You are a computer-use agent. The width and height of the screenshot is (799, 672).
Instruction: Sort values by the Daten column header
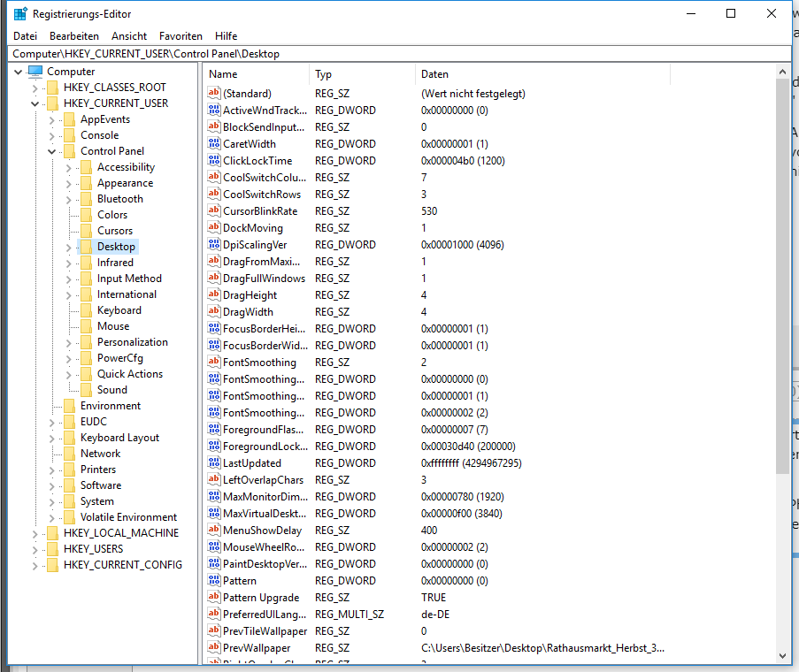[x=542, y=74]
